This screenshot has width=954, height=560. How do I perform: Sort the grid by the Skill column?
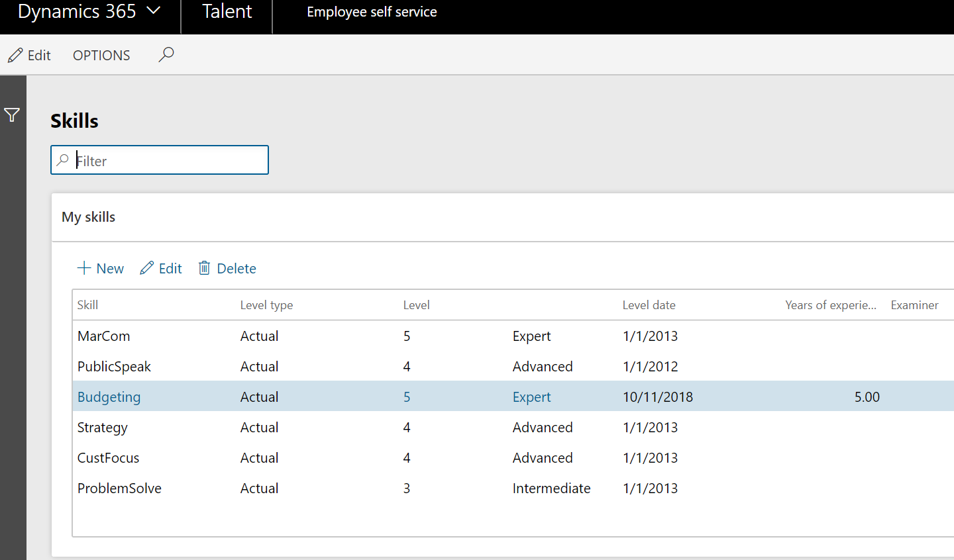coord(87,304)
